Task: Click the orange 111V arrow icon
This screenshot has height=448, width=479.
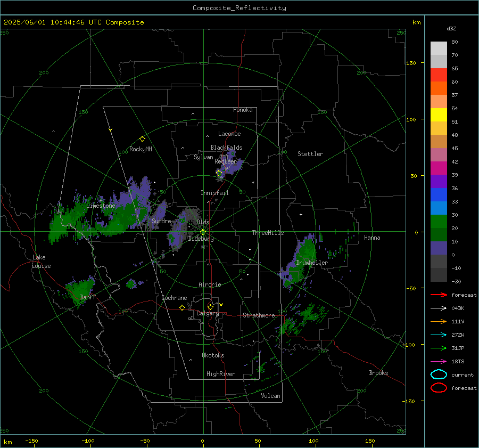Action: [439, 321]
